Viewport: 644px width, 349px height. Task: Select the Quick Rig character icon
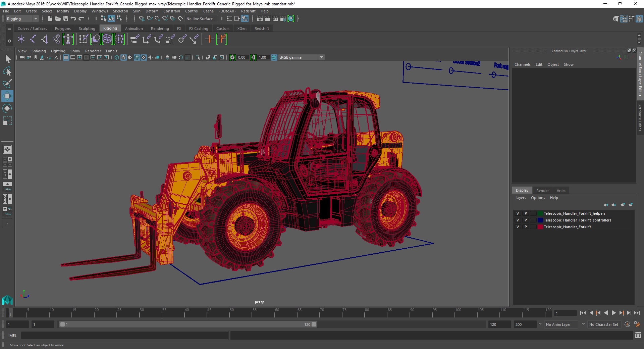pyautogui.click(x=68, y=39)
